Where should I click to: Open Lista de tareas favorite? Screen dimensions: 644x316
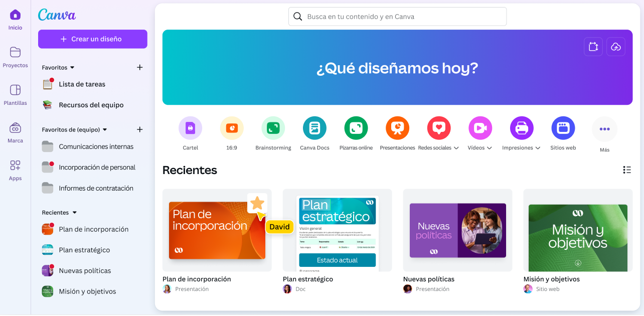tap(82, 84)
